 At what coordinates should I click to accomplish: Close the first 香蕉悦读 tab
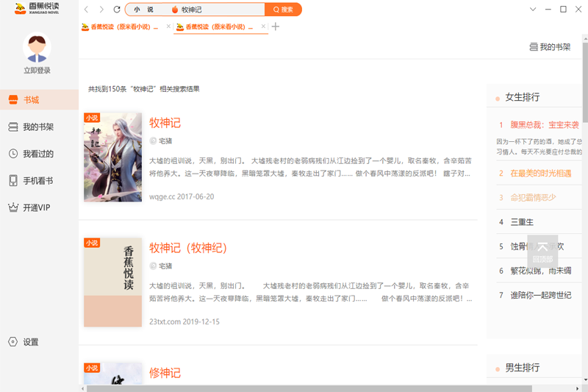(168, 26)
